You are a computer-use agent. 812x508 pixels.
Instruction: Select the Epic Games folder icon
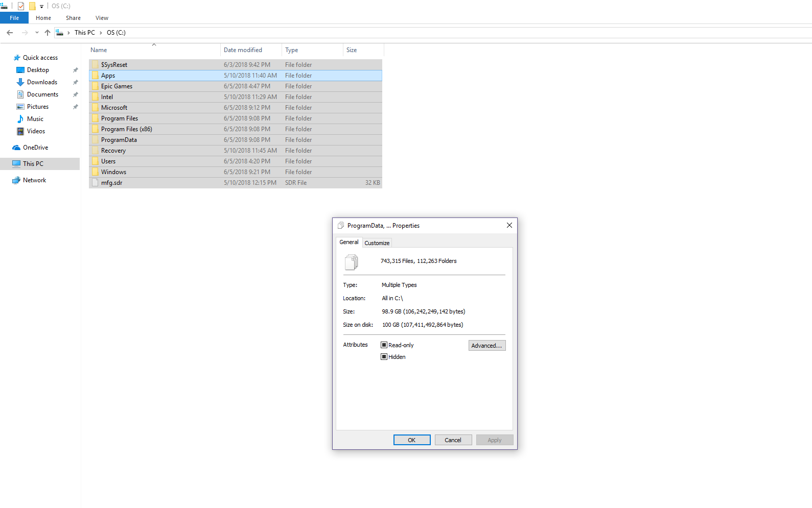[x=95, y=86]
